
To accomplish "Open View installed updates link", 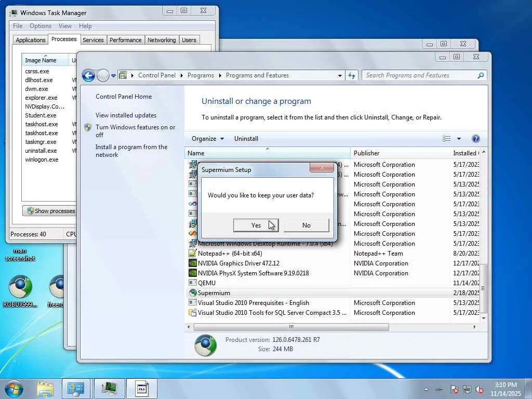I will point(126,115).
